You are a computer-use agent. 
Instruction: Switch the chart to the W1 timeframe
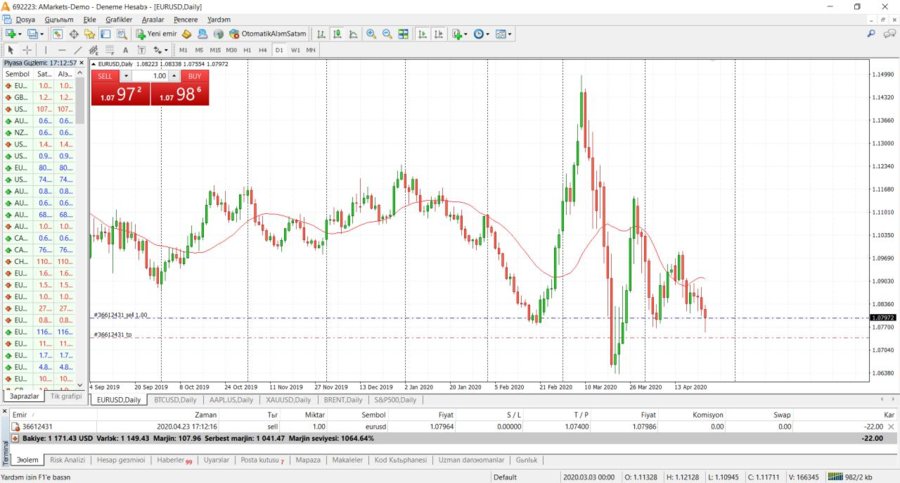click(x=295, y=49)
